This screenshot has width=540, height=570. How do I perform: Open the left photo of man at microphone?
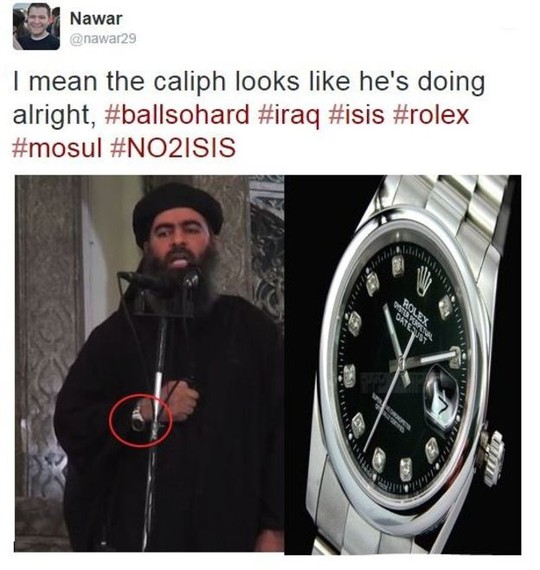click(x=149, y=363)
